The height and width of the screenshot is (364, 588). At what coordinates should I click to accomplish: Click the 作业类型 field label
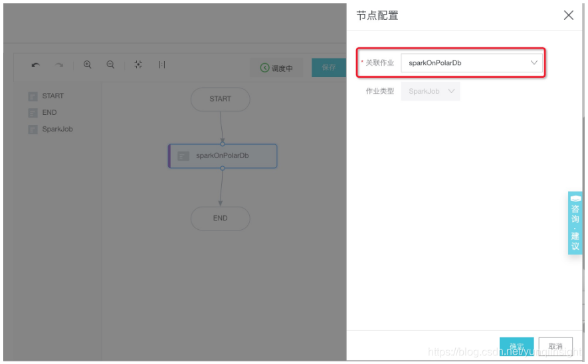(379, 91)
